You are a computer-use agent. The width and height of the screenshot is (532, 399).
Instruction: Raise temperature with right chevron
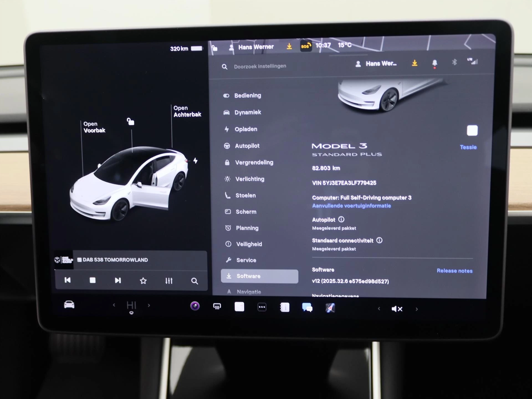pos(149,305)
